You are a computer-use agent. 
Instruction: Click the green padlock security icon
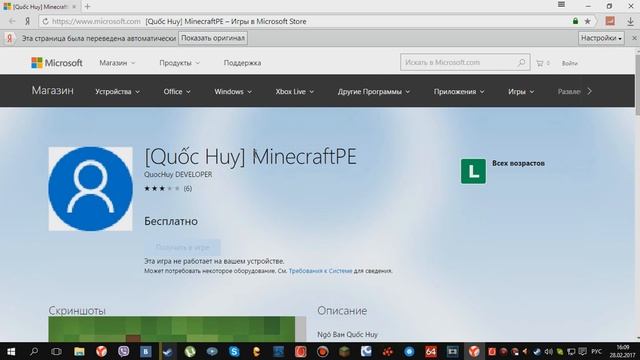pos(575,21)
